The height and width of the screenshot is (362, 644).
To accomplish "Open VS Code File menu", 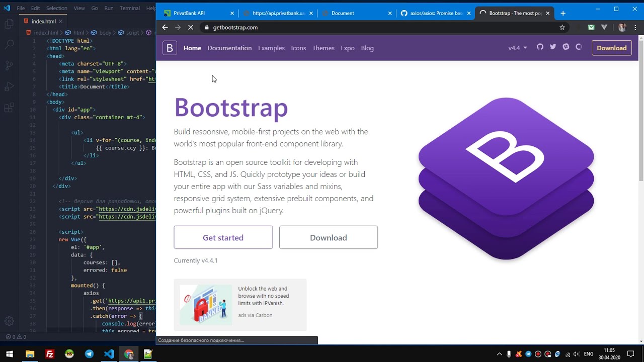I will pyautogui.click(x=21, y=8).
